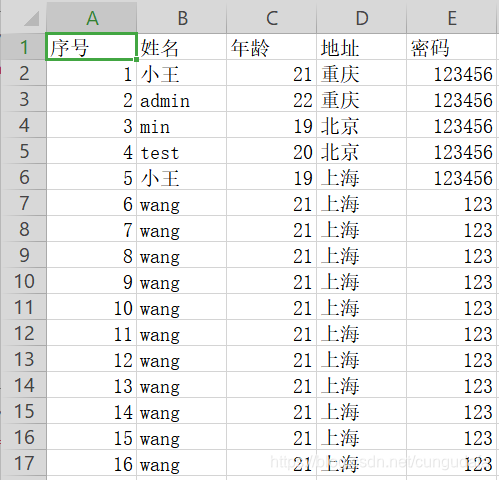This screenshot has height=480, width=499.
Task: Select row 17 header
Action: coord(23,463)
